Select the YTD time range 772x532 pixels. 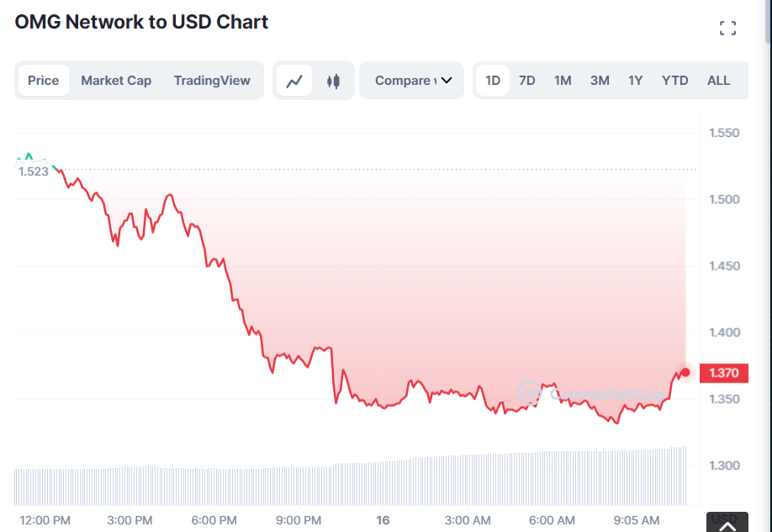point(674,80)
